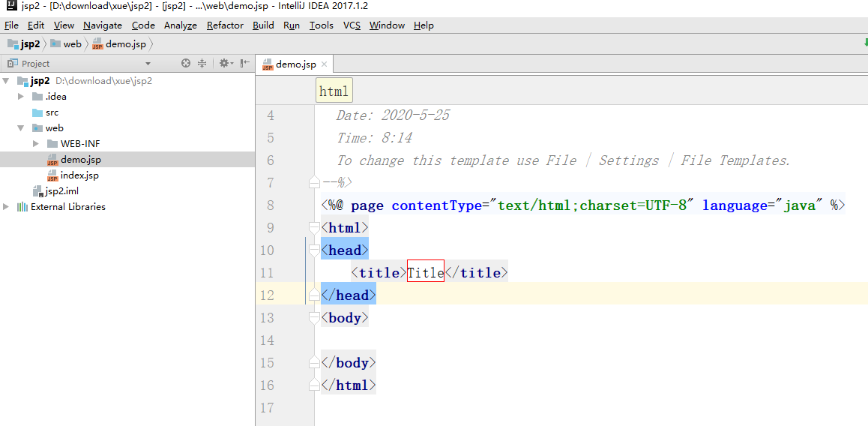Open the Project view dropdown
Image resolution: width=868 pixels, height=426 pixels.
148,64
